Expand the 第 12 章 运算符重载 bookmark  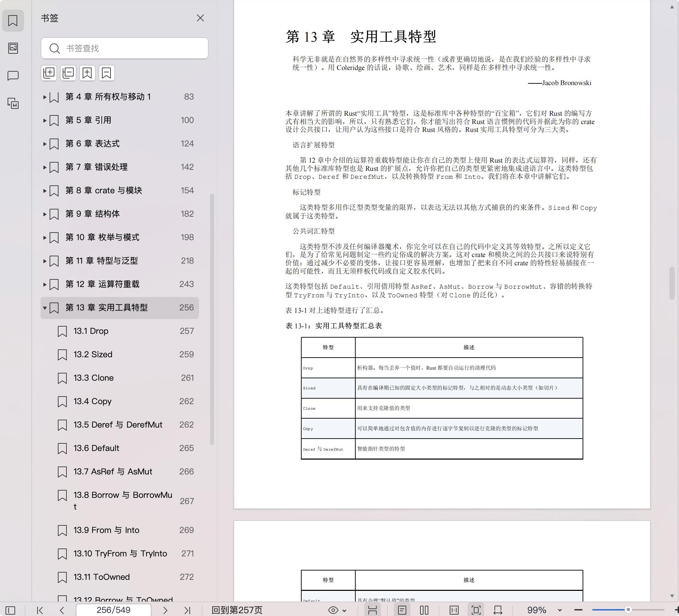pos(45,285)
